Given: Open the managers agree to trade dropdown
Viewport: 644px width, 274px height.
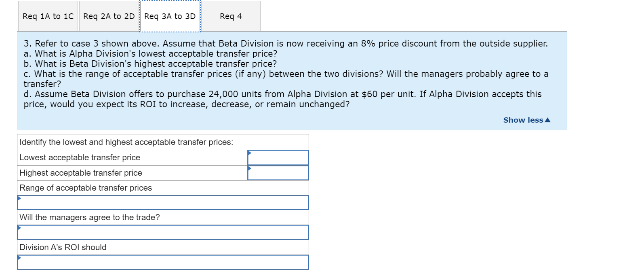Looking at the screenshot, I should point(162,232).
